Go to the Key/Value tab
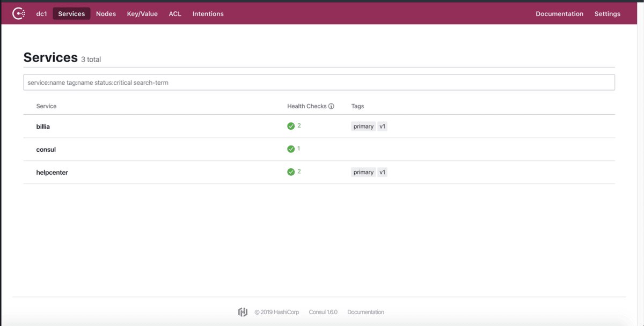The image size is (644, 326). pos(142,14)
